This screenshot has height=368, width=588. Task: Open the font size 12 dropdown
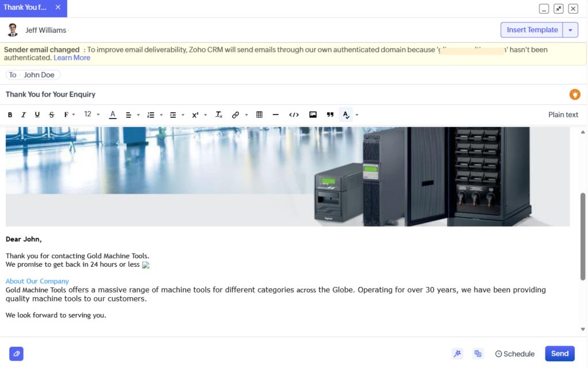[91, 114]
